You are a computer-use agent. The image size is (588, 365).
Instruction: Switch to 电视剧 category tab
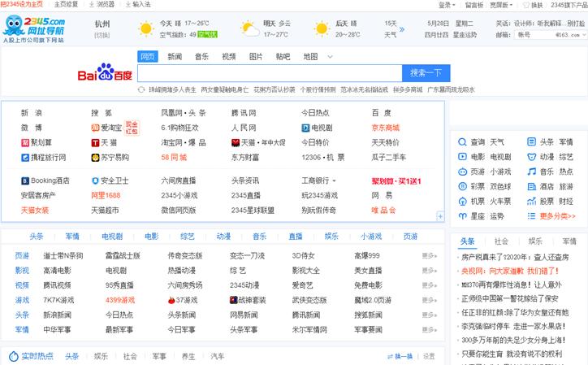(112, 237)
